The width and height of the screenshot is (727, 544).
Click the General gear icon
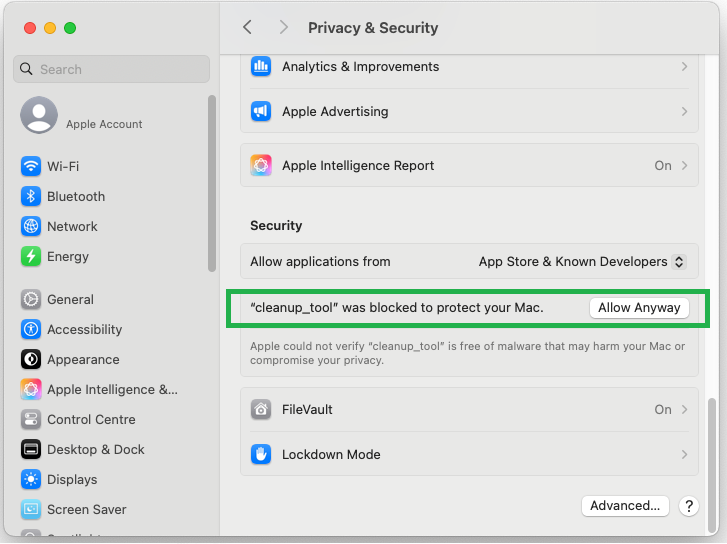tap(31, 299)
